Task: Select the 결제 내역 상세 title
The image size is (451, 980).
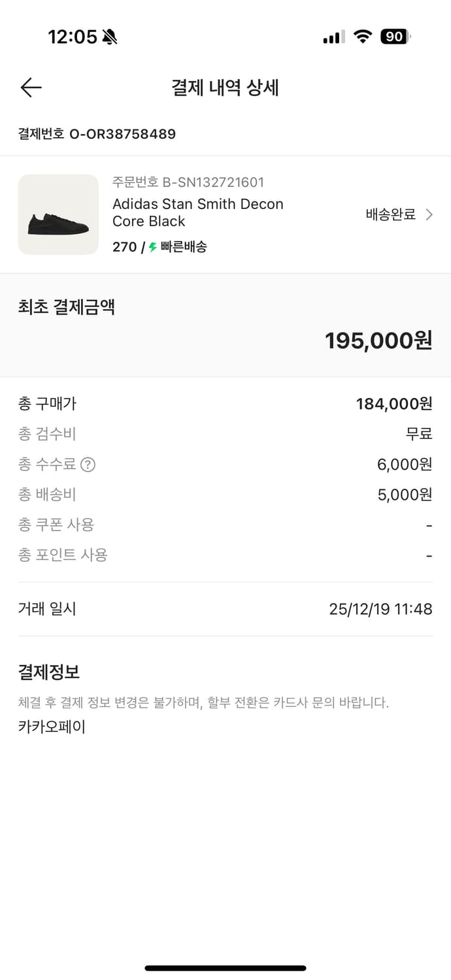Action: 225,88
